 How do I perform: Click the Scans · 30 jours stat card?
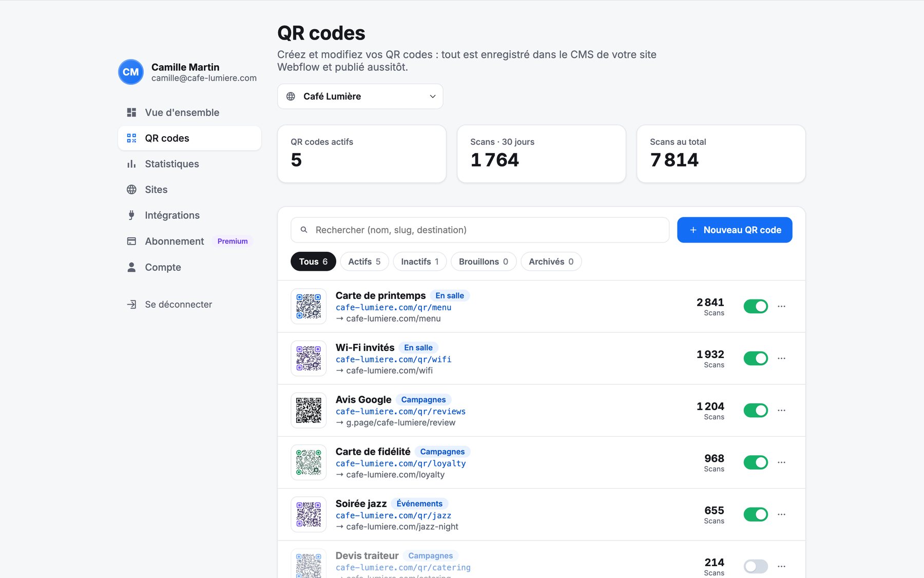coord(542,154)
